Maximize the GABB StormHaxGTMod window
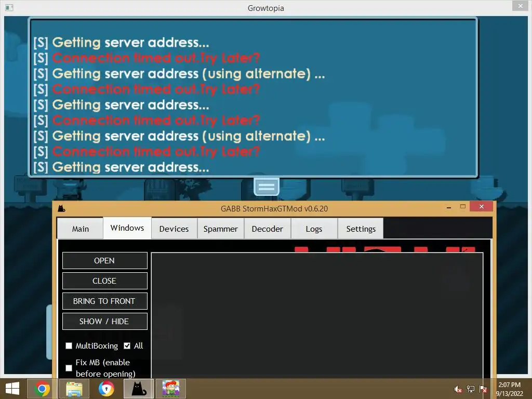The height and width of the screenshot is (399, 532). point(462,206)
